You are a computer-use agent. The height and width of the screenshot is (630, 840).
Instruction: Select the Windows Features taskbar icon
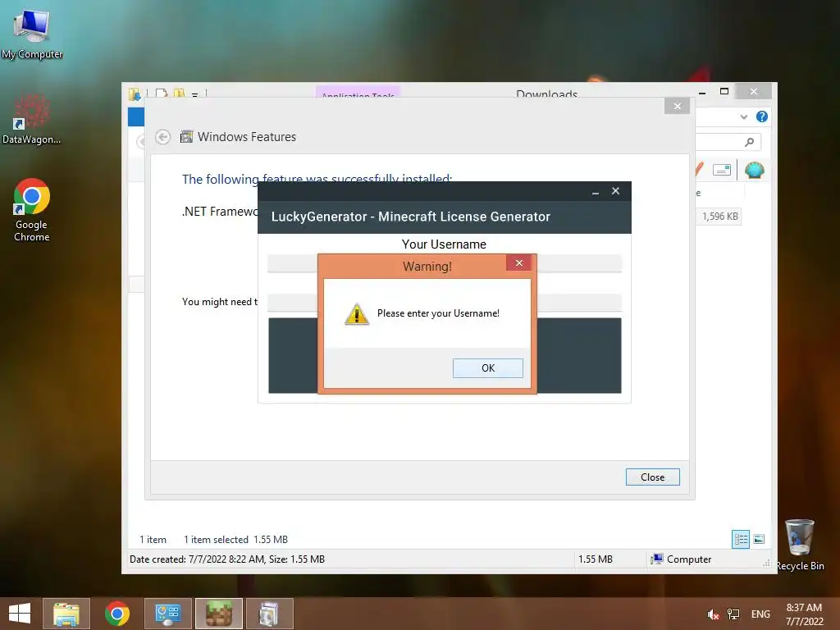[269, 614]
